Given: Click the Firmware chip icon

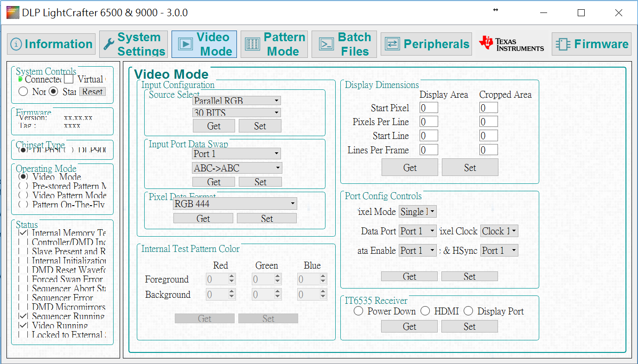Looking at the screenshot, I should tap(563, 44).
